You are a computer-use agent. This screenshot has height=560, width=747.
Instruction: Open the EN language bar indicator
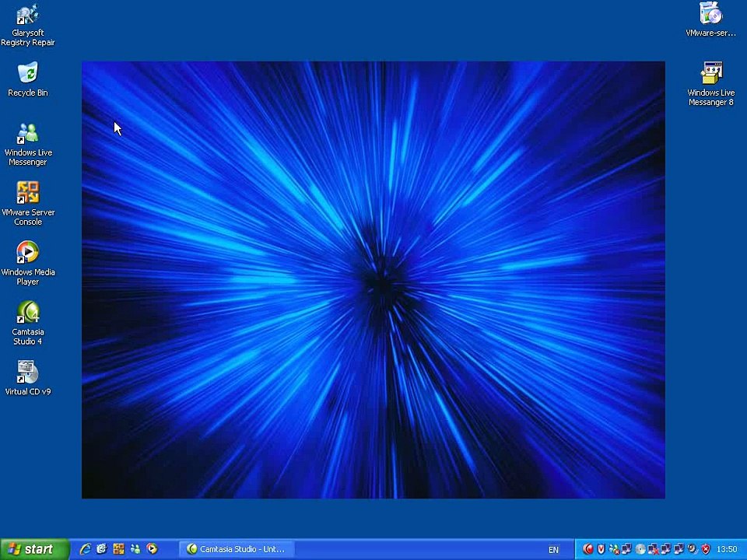pyautogui.click(x=553, y=550)
